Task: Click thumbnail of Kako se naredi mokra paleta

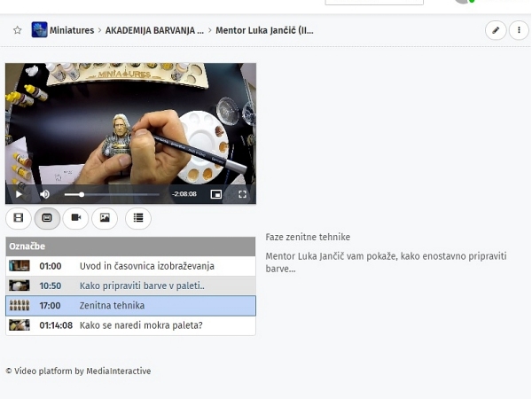Action: pyautogui.click(x=20, y=325)
